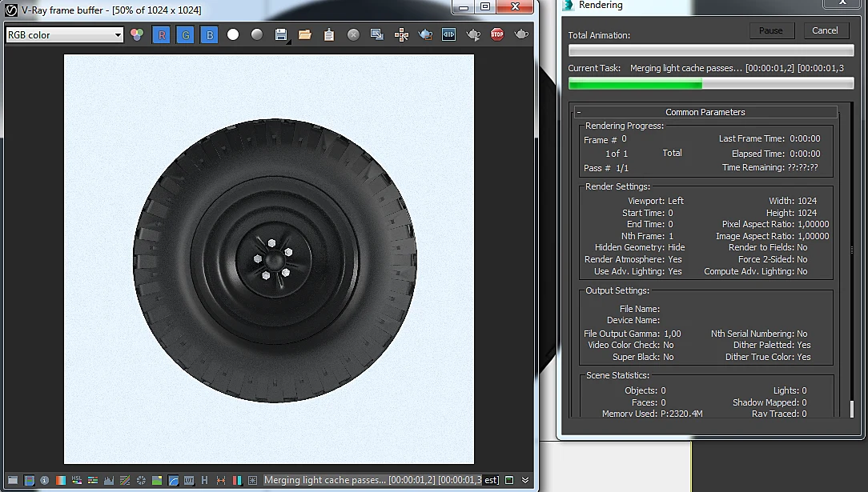
Task: Enable track mouse while rendering icon
Action: (x=401, y=35)
